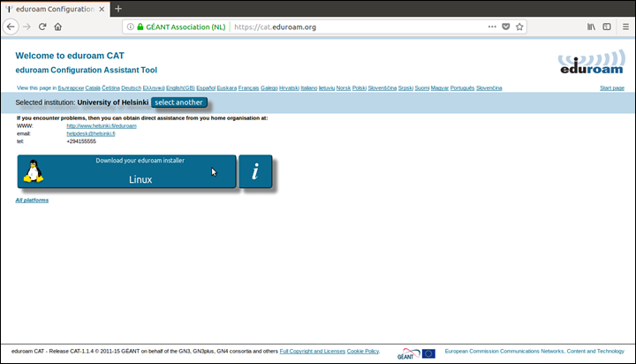
Task: Switch page language to Deutsch
Action: point(131,88)
